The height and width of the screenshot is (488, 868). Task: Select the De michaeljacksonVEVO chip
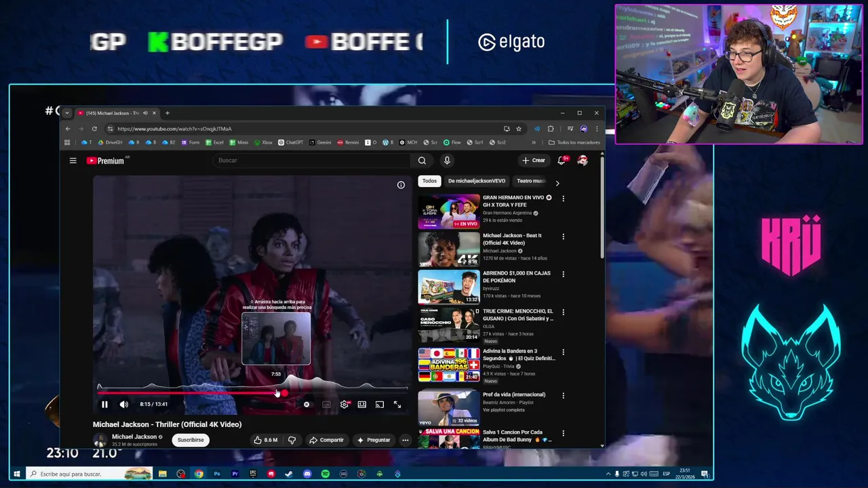pos(477,181)
